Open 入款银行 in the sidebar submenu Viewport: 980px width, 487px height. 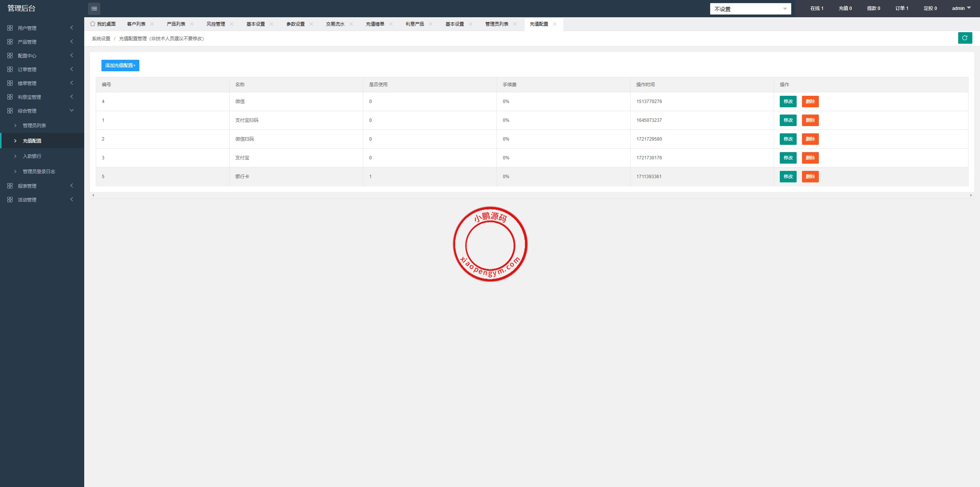click(32, 156)
